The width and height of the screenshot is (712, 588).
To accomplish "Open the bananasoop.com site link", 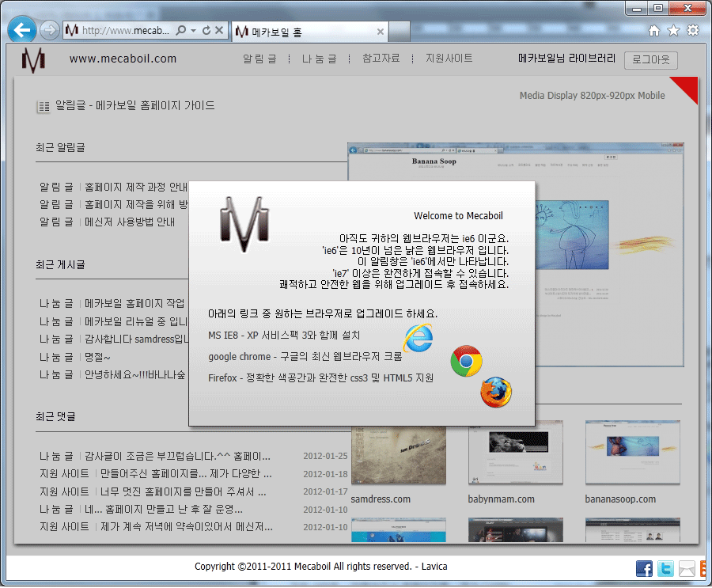I will point(620,499).
